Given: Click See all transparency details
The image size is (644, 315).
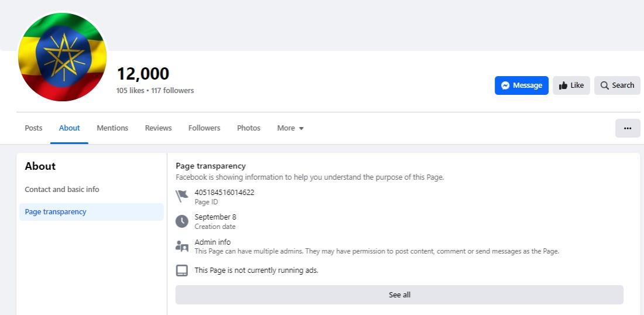Looking at the screenshot, I should click(x=399, y=295).
